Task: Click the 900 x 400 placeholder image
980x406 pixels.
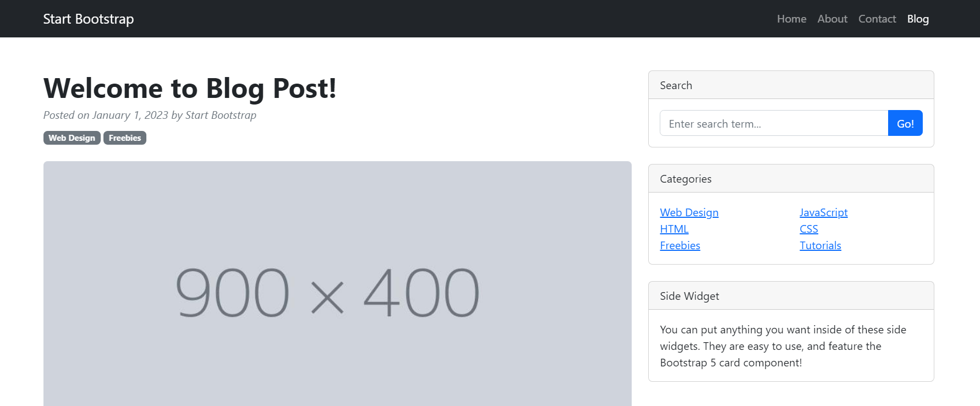Action: point(337,284)
